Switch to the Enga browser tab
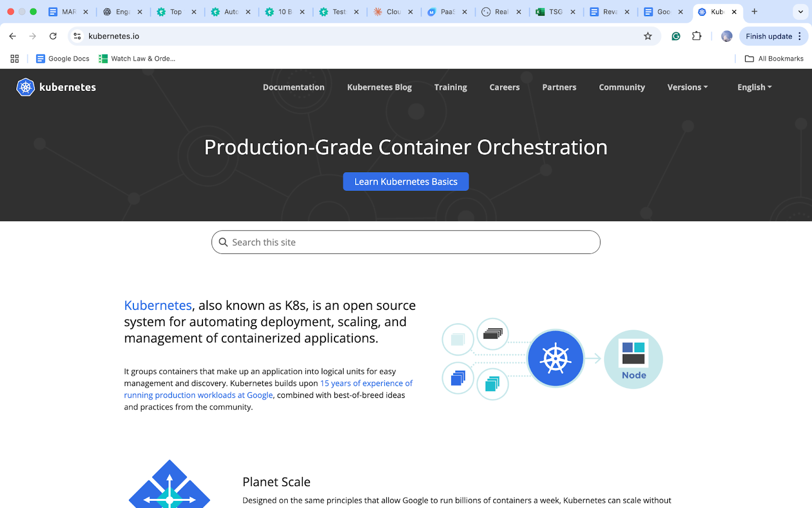 point(123,12)
